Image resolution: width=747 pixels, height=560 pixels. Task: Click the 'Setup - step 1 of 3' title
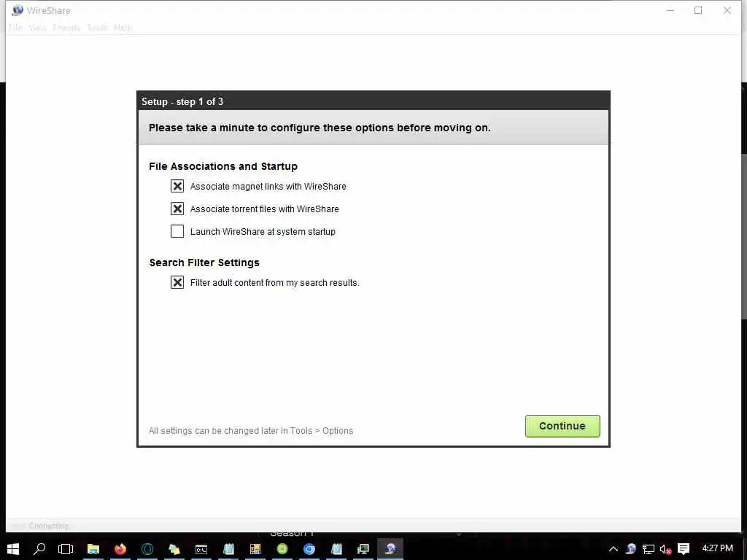[x=182, y=101]
